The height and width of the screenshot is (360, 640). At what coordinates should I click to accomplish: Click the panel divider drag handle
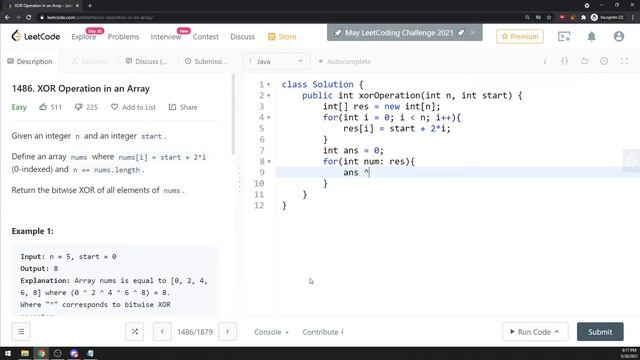pos(240,179)
